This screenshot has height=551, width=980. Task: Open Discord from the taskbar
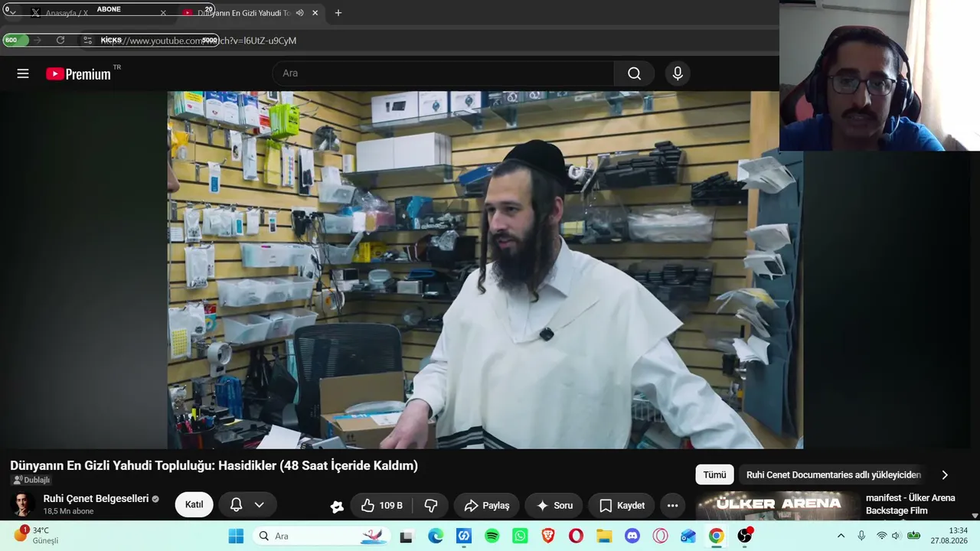click(x=632, y=536)
